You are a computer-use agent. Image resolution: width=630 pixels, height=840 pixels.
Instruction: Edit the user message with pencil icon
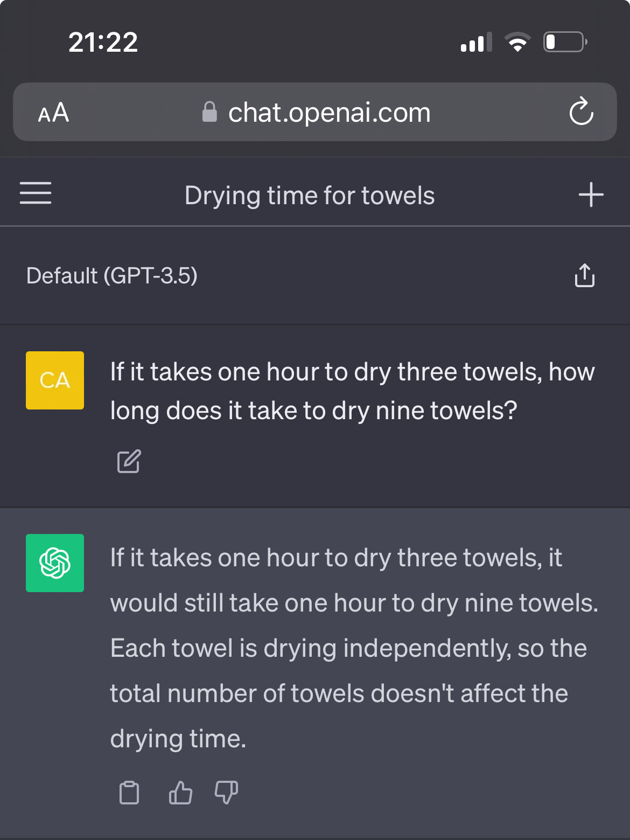point(129,461)
